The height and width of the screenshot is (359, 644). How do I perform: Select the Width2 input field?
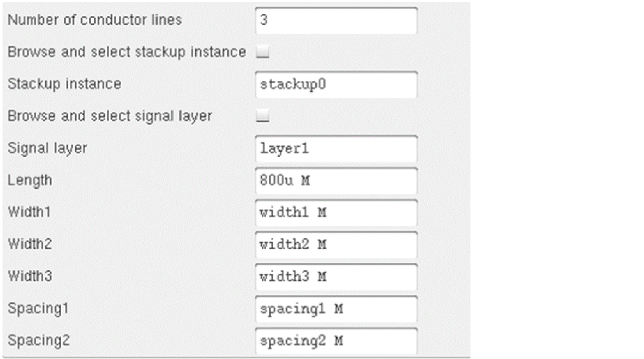tap(336, 245)
